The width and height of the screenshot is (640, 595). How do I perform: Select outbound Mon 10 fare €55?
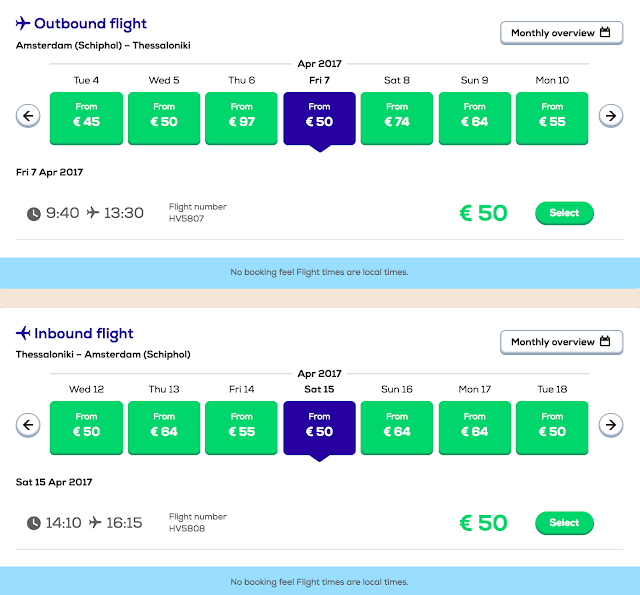(x=552, y=118)
